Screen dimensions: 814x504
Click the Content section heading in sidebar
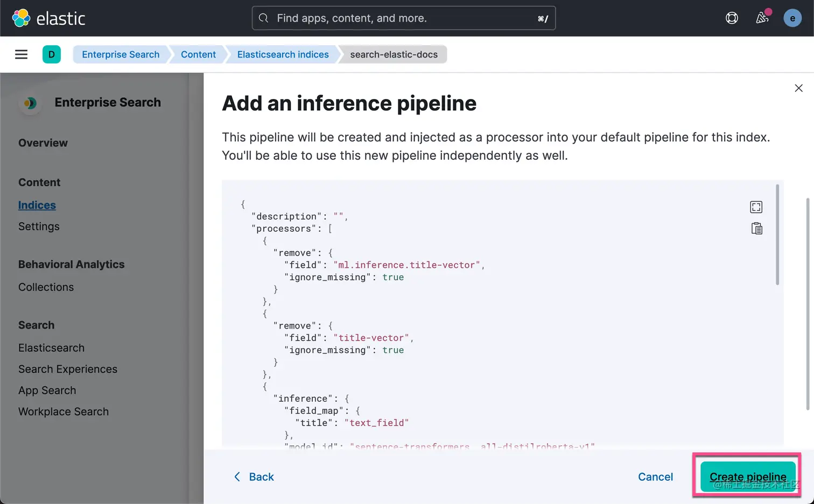point(39,182)
